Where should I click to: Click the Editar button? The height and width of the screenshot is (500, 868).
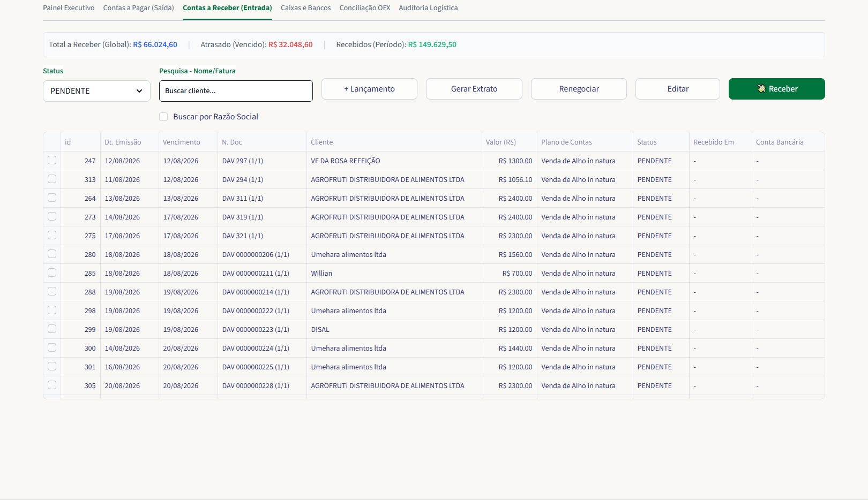pos(678,89)
